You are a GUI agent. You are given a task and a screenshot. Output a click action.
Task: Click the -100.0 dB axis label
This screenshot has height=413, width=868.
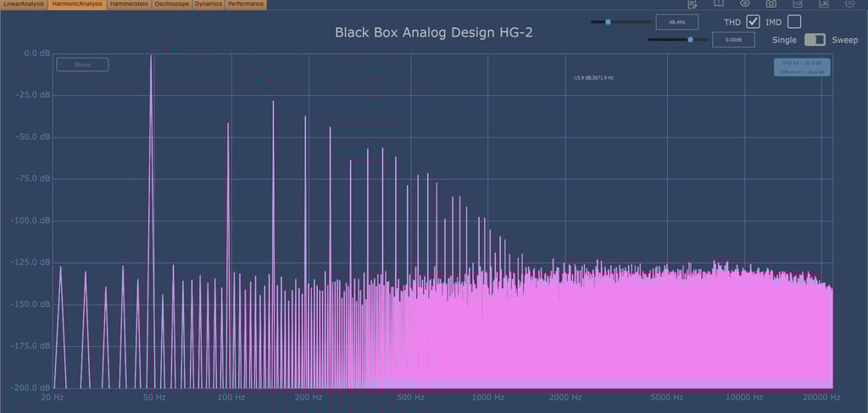pyautogui.click(x=31, y=220)
